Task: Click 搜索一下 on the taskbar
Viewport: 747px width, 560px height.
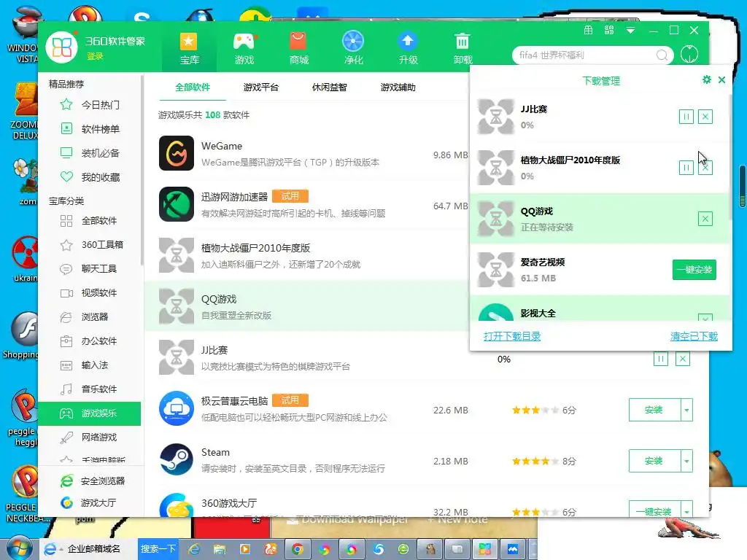Action: 158,549
